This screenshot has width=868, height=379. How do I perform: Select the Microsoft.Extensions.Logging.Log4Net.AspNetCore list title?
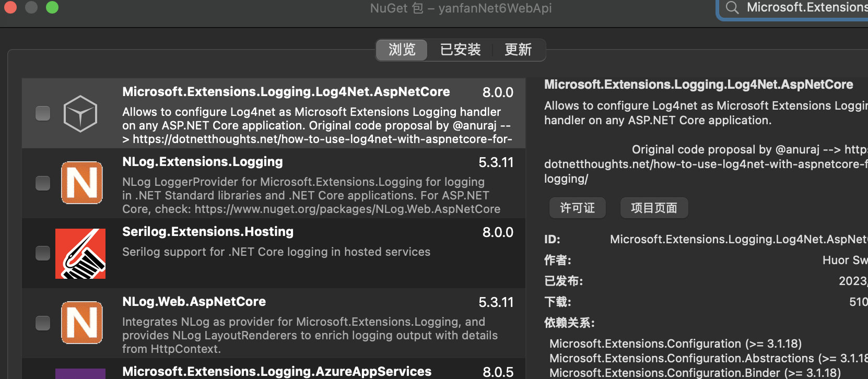click(x=286, y=92)
